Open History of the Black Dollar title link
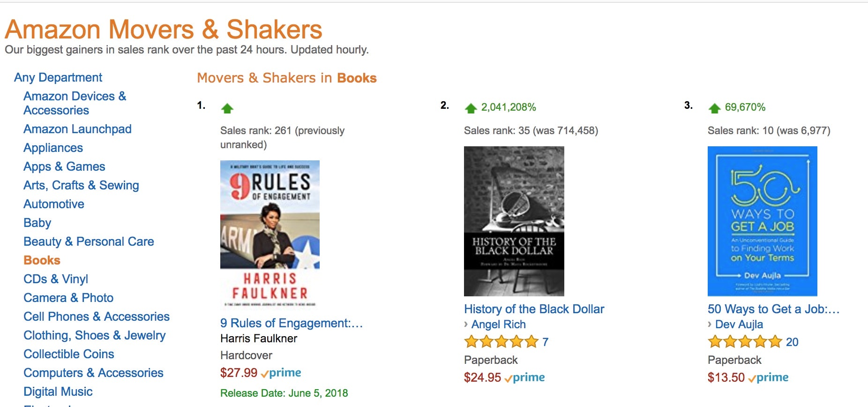This screenshot has width=868, height=407. point(534,309)
